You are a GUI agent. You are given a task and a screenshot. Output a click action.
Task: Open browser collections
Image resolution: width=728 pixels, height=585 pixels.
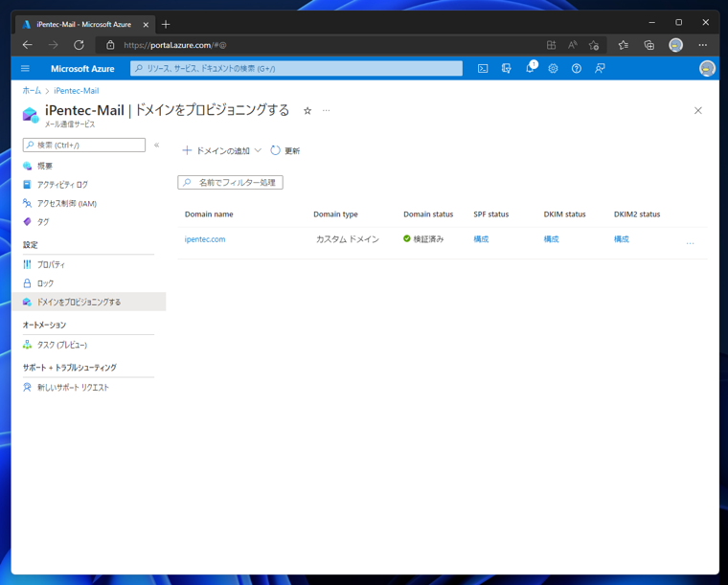coord(649,45)
